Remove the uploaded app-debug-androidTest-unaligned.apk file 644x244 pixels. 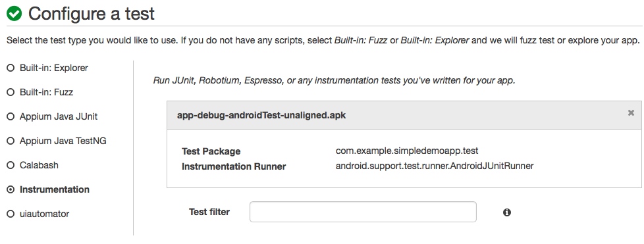[631, 112]
